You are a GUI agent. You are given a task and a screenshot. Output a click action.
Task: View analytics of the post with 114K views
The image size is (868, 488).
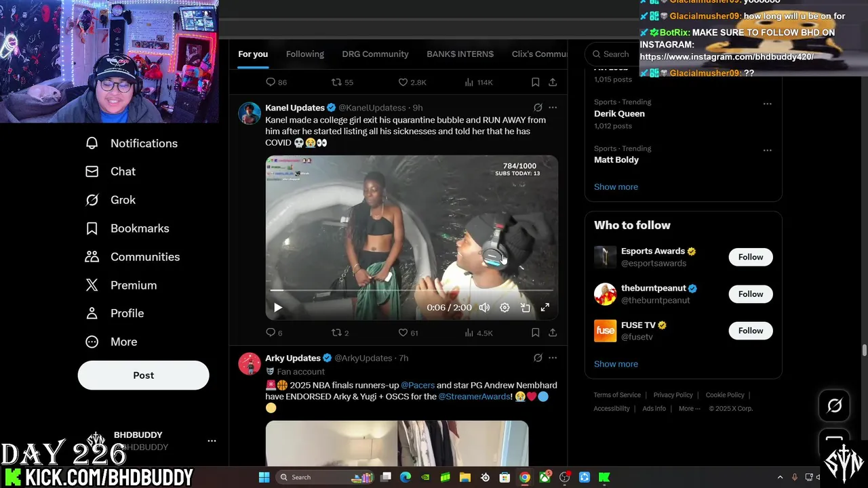coord(478,82)
